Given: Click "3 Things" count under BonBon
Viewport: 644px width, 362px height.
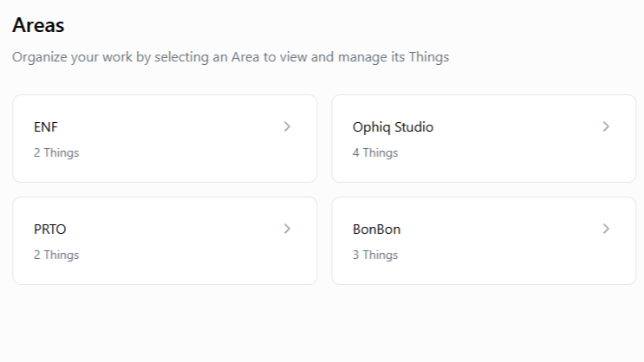Looking at the screenshot, I should (x=375, y=255).
